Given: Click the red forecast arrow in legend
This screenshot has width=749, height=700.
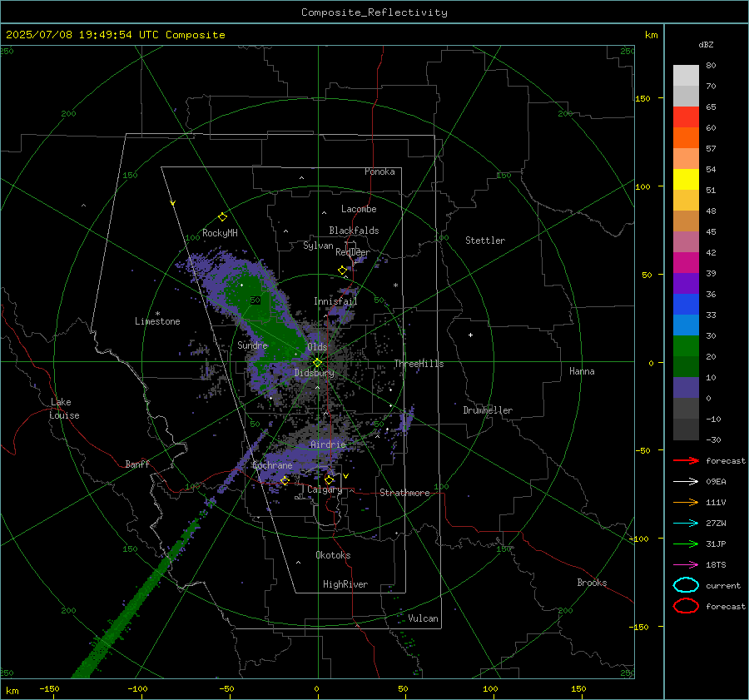Looking at the screenshot, I should click(x=686, y=460).
